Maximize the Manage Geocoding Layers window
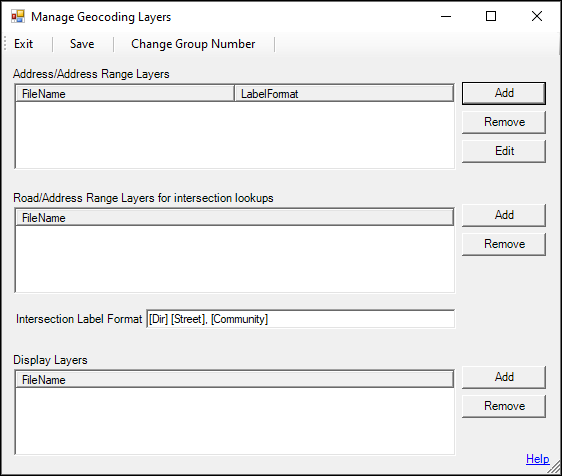This screenshot has height=476, width=562. tap(491, 16)
